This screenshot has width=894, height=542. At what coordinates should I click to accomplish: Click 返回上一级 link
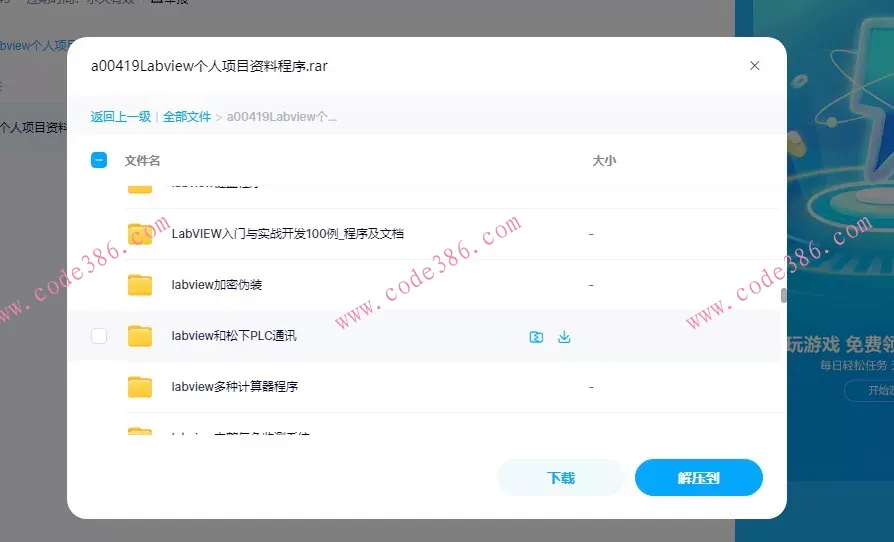(121, 117)
